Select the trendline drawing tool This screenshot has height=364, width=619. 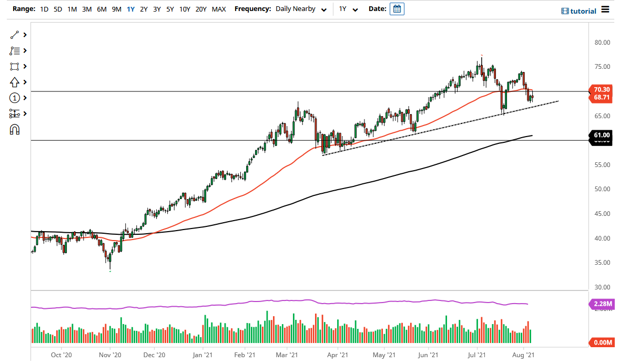click(15, 35)
